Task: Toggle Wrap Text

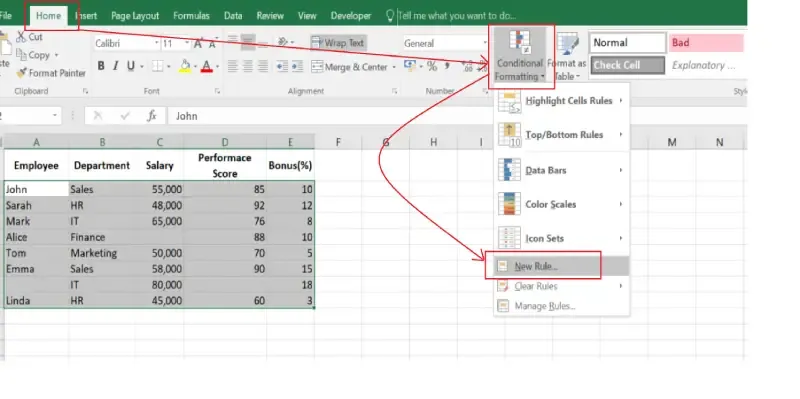Action: (x=338, y=43)
